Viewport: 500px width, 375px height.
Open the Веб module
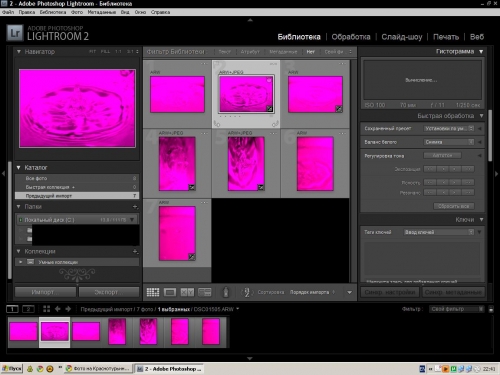click(477, 37)
